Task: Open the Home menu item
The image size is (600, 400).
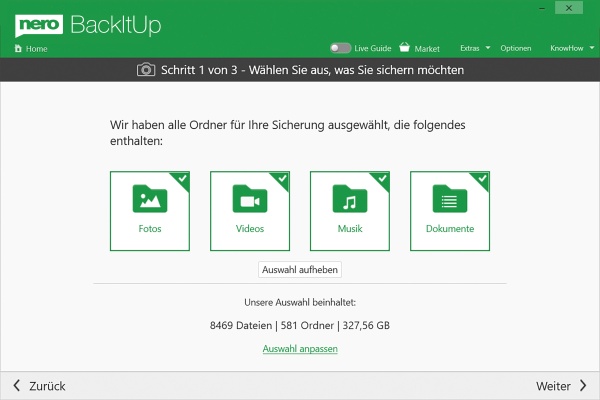Action: pyautogui.click(x=31, y=49)
